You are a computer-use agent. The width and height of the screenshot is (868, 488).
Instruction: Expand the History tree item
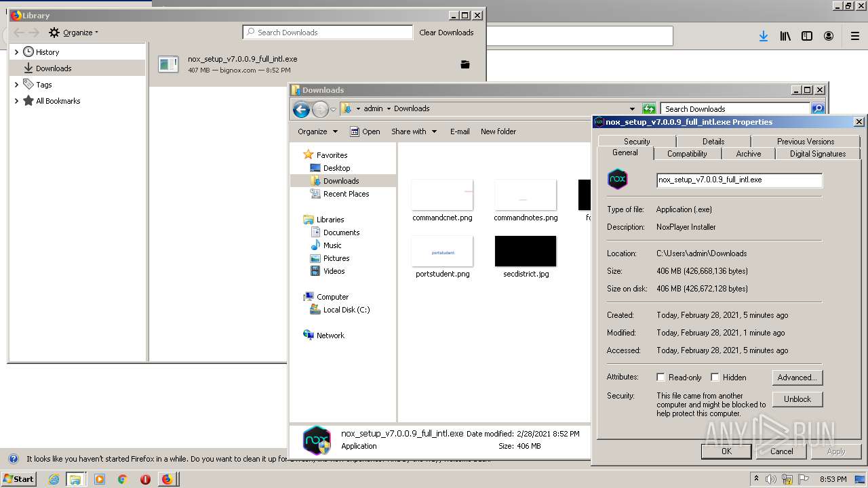pos(16,52)
